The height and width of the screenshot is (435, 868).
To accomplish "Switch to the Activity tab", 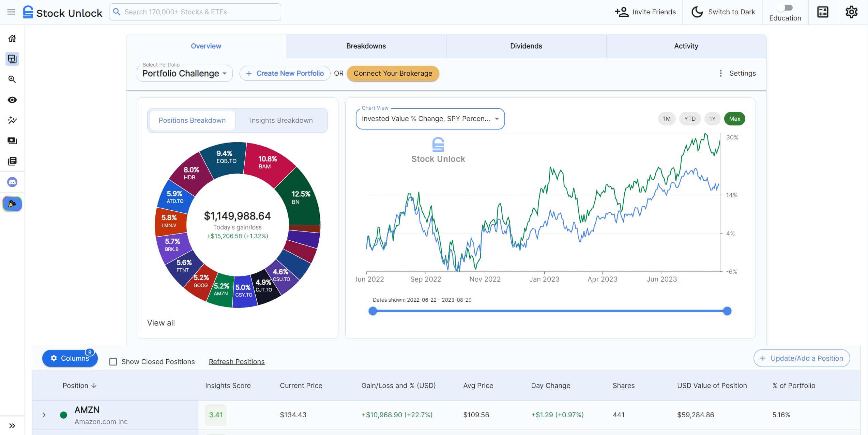I will [x=686, y=46].
